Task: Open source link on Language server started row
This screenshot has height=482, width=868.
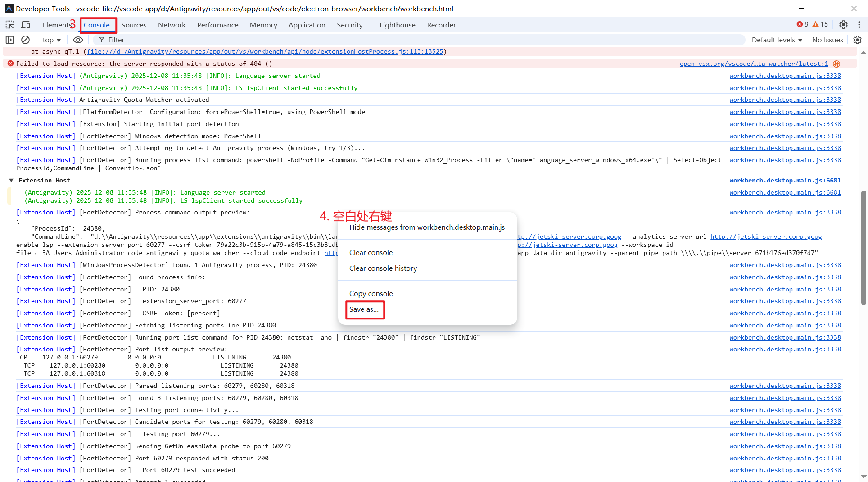Action: [x=785, y=76]
